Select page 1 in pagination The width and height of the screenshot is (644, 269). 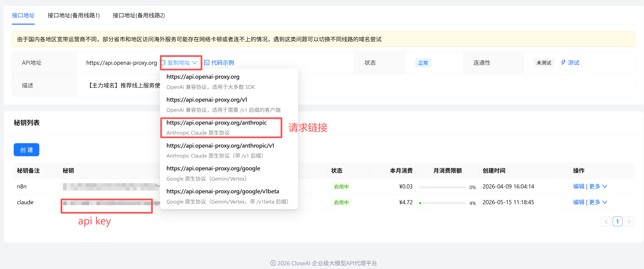click(x=617, y=221)
